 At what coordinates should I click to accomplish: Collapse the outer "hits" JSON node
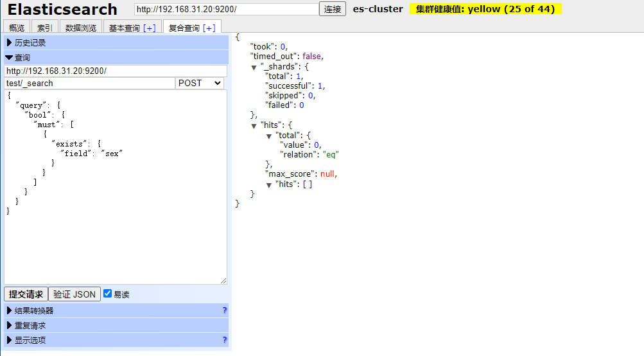pos(254,126)
